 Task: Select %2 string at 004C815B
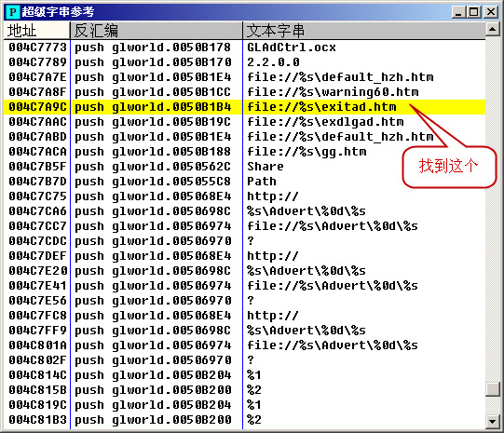[x=254, y=390]
